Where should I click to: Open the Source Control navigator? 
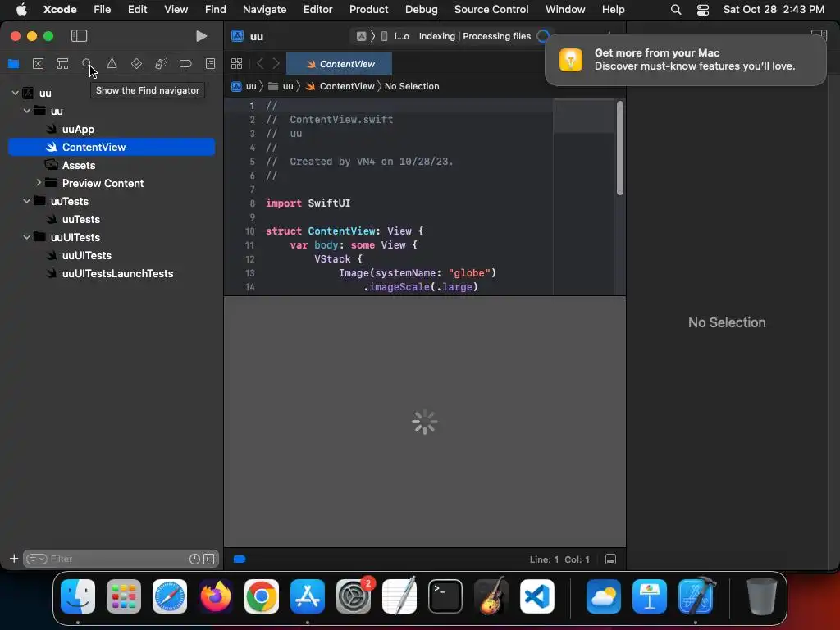pyautogui.click(x=38, y=64)
